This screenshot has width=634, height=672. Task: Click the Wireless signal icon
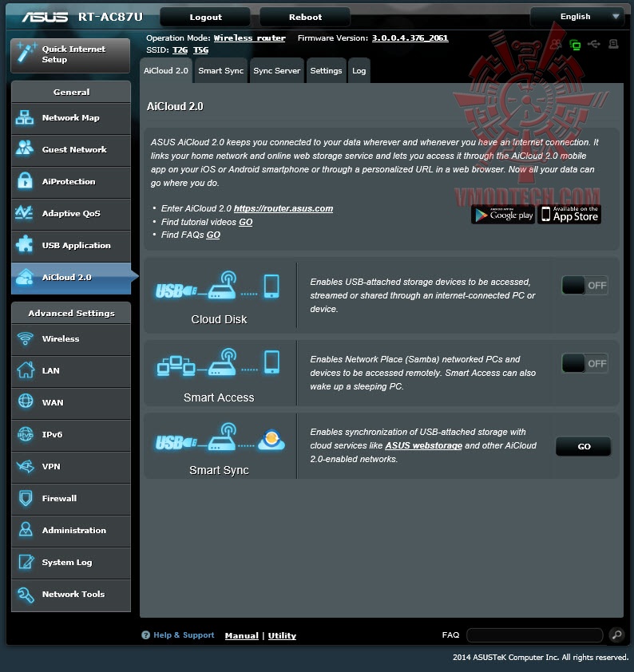coord(25,338)
